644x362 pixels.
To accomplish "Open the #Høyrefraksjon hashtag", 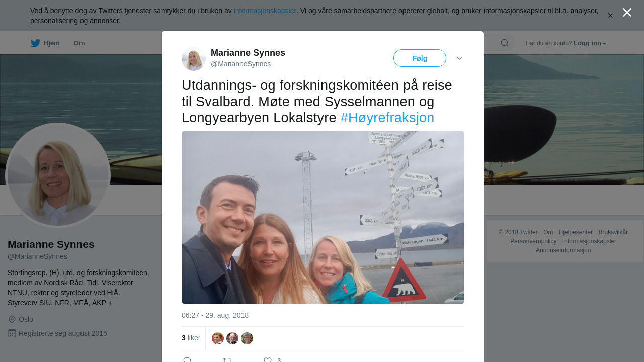I will click(387, 118).
